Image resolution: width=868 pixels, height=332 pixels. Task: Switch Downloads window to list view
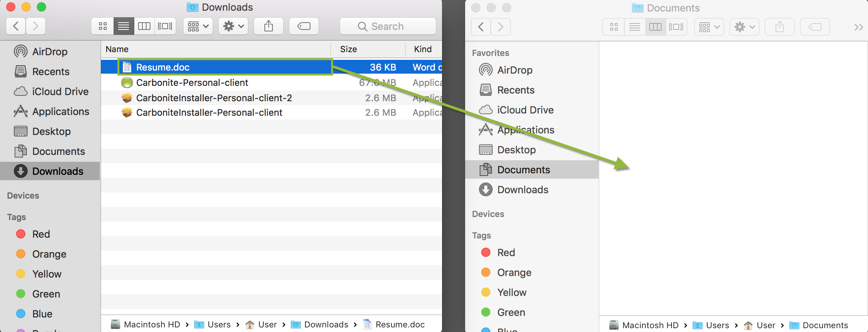[x=124, y=26]
